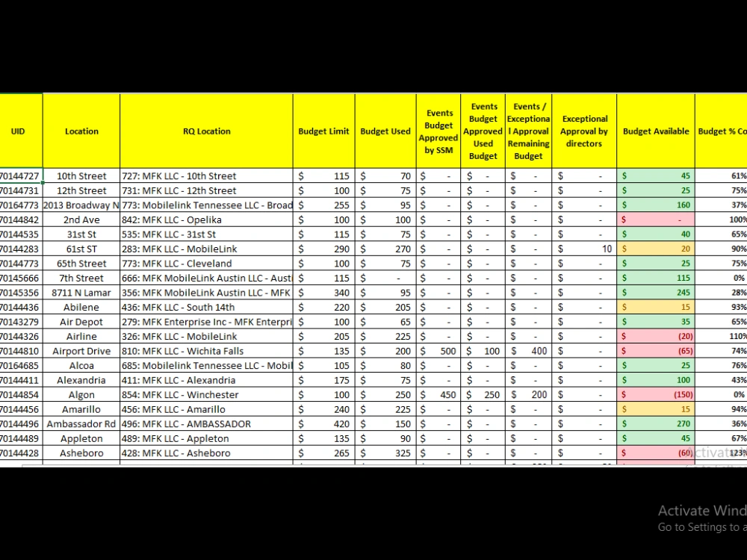
Task: Click the Budget Available header cell
Action: tap(656, 131)
